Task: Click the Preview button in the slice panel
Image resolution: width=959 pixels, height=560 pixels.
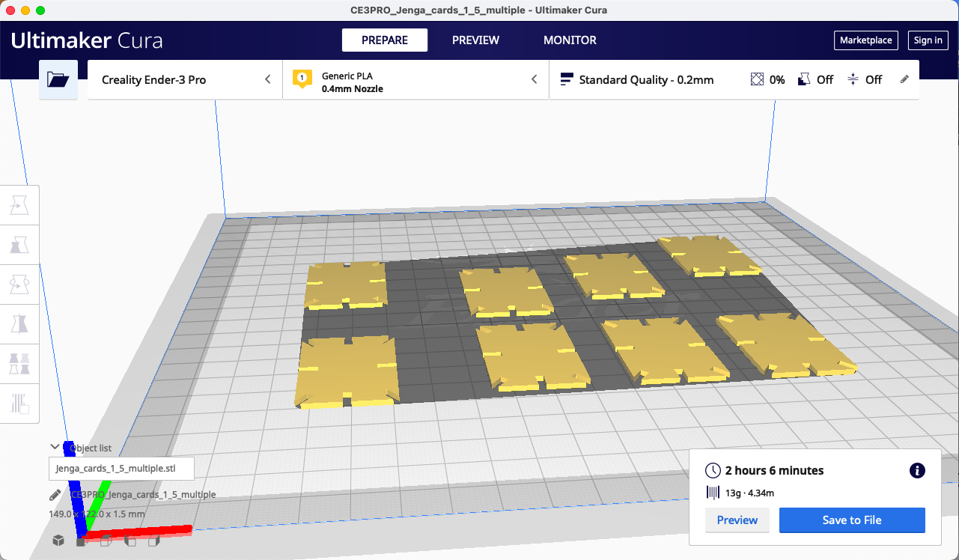Action: (737, 520)
